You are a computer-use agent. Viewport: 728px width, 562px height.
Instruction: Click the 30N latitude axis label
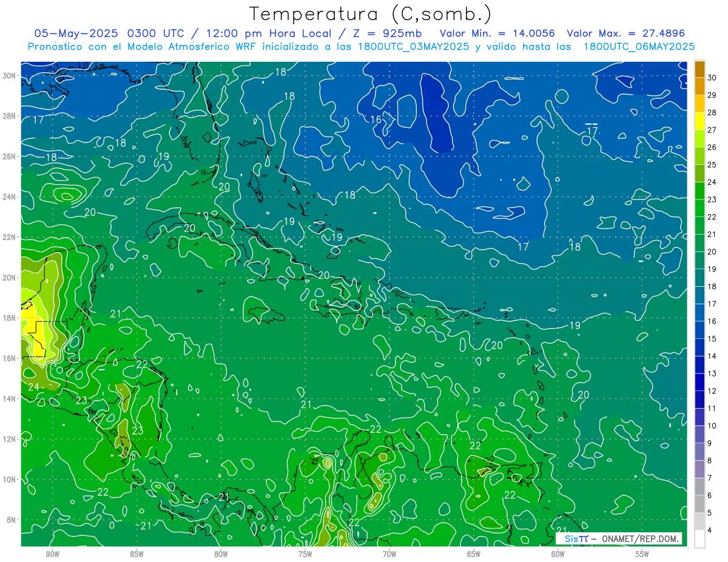[x=10, y=76]
